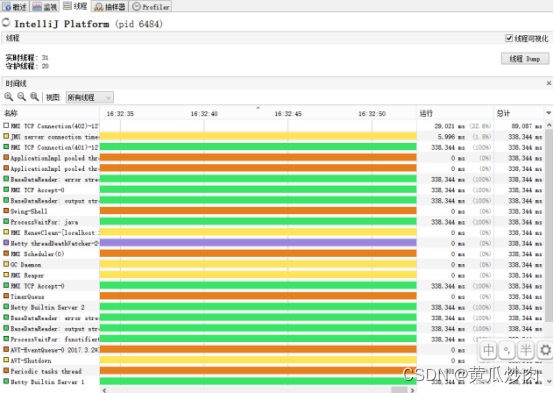Zoom in on the thread timeline
The height and width of the screenshot is (393, 554).
(8, 96)
